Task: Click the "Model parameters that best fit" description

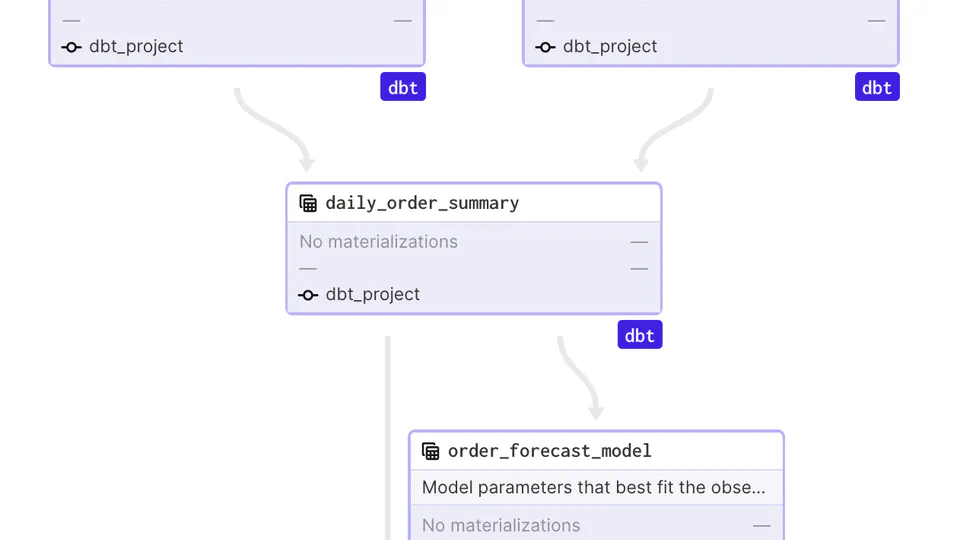Action: (593, 488)
